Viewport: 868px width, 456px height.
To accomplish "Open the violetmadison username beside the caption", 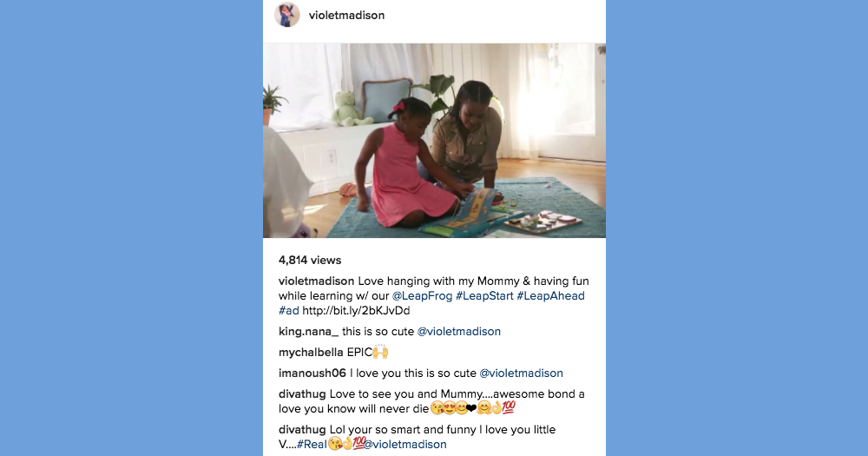I will pyautogui.click(x=316, y=281).
